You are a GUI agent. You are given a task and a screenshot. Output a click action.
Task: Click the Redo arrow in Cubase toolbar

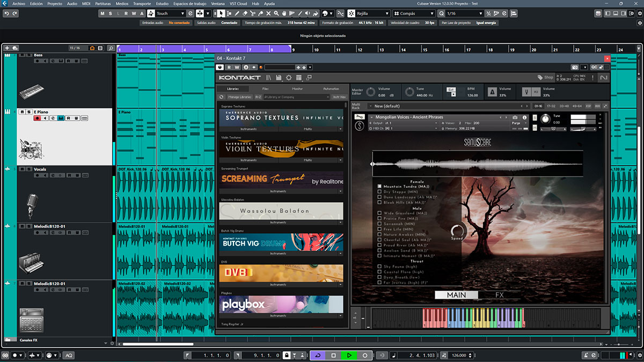tap(15, 13)
